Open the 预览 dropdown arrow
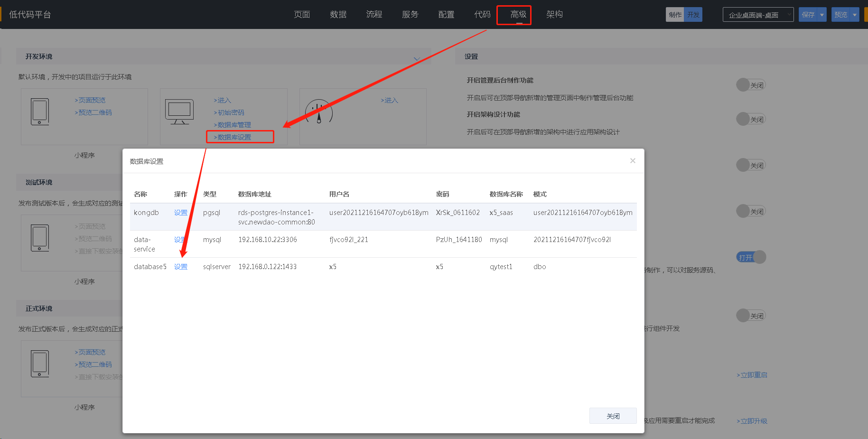This screenshot has width=868, height=439. click(855, 15)
